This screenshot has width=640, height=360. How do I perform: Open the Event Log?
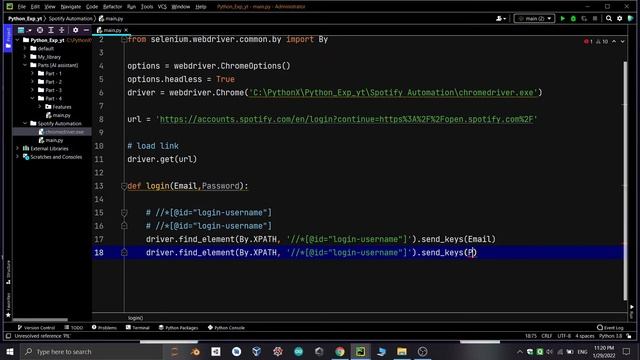pos(610,327)
